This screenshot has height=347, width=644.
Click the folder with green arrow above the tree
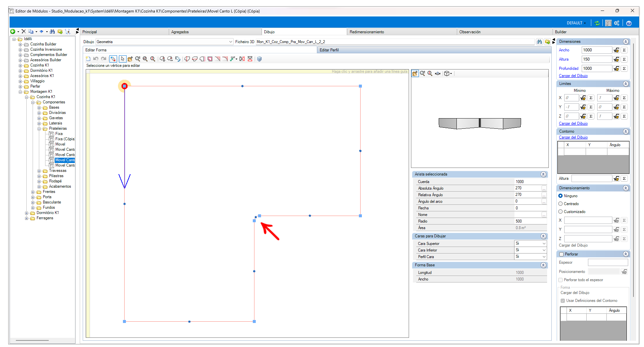pyautogui.click(x=60, y=32)
